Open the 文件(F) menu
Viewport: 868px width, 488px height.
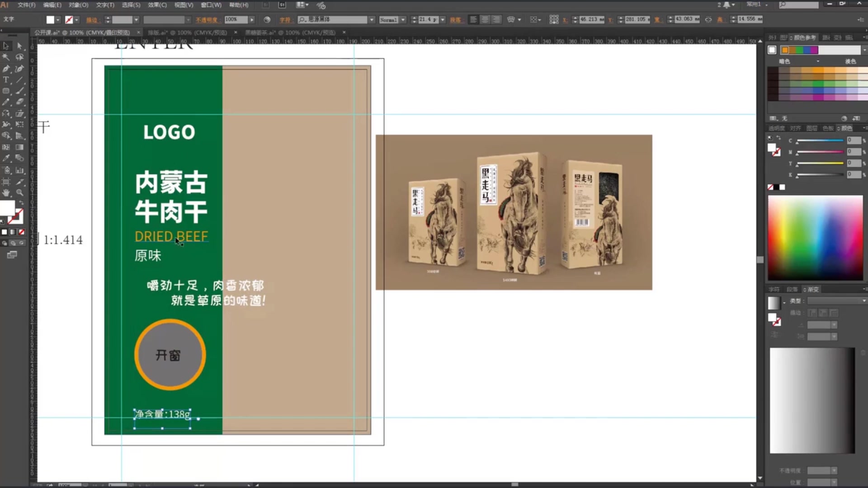pyautogui.click(x=26, y=5)
